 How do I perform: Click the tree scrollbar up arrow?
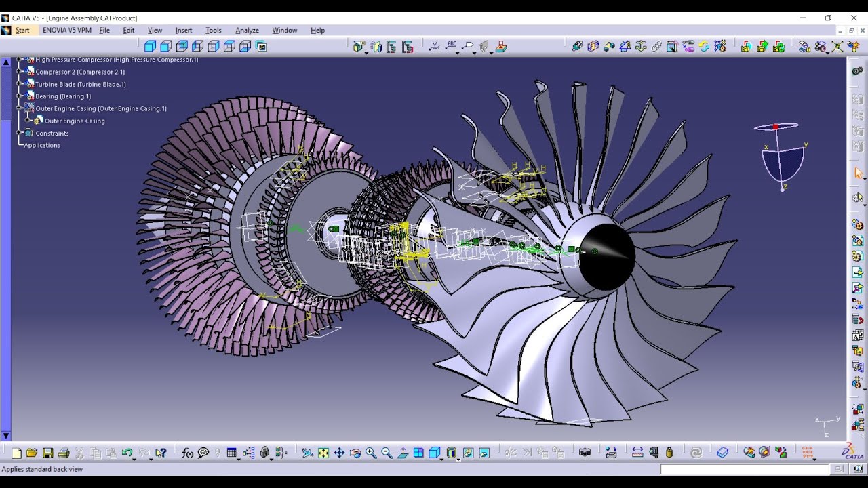click(6, 62)
